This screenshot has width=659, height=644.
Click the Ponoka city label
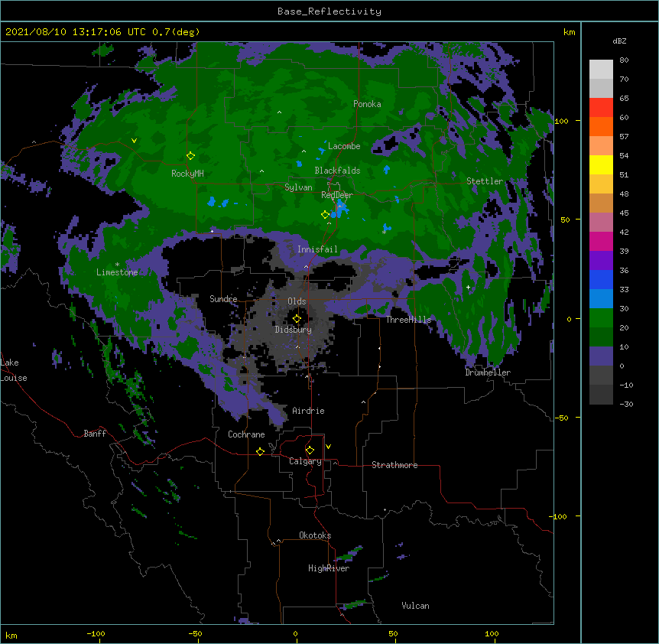(367, 104)
